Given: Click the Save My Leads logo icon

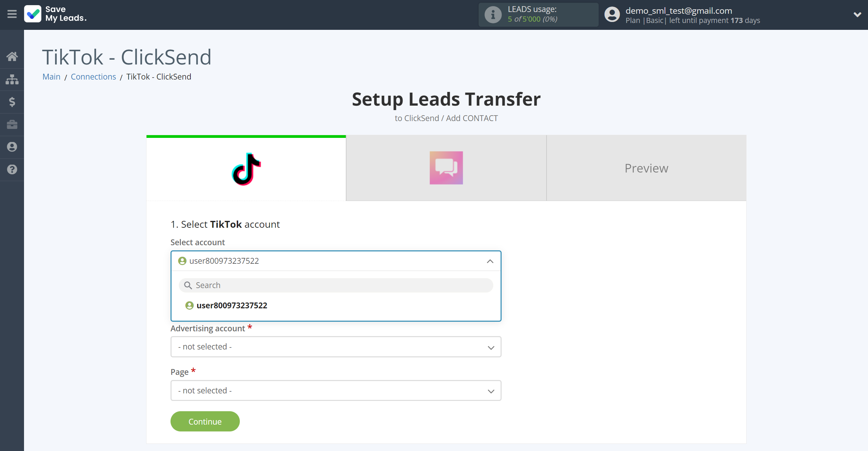Looking at the screenshot, I should point(32,14).
